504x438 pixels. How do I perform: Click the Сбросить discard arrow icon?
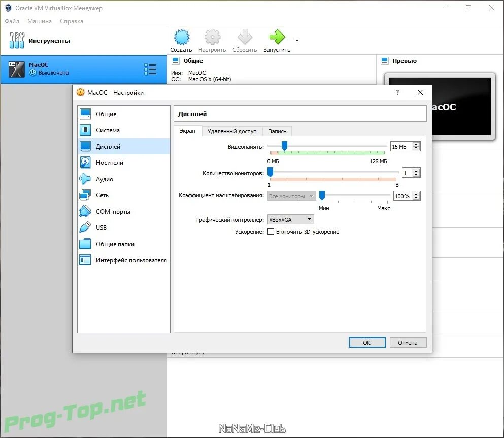coord(245,37)
